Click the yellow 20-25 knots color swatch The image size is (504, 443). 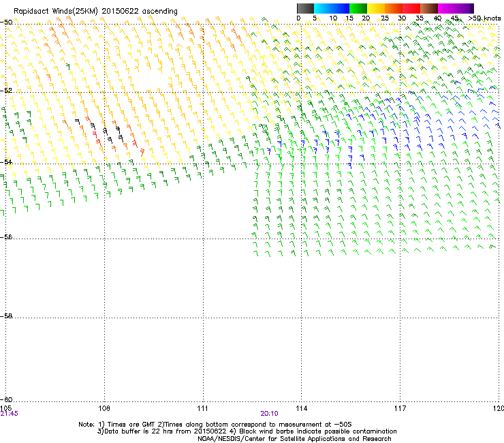(376, 8)
